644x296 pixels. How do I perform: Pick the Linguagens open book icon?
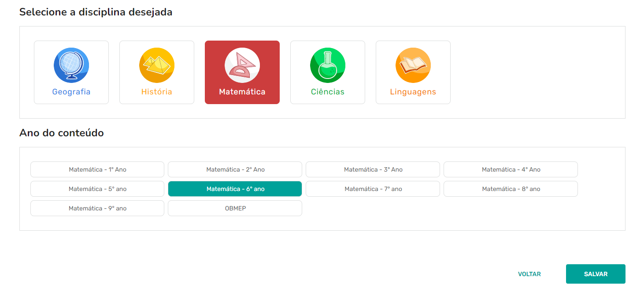pos(413,65)
